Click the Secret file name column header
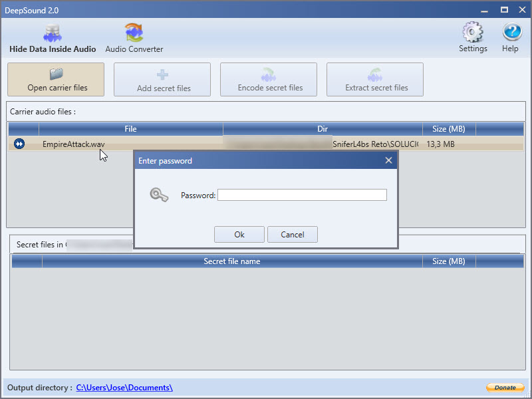The width and height of the screenshot is (532, 399). click(x=232, y=261)
